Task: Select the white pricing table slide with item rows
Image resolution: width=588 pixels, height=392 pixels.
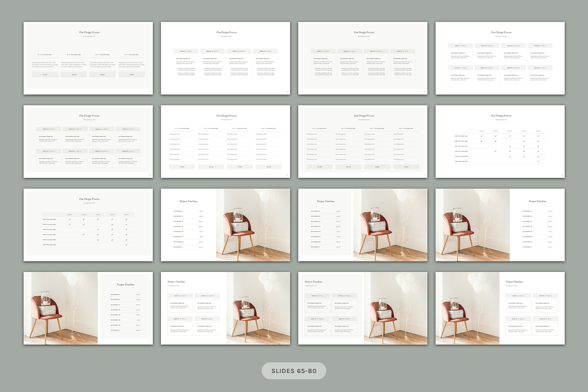Action: 225,142
